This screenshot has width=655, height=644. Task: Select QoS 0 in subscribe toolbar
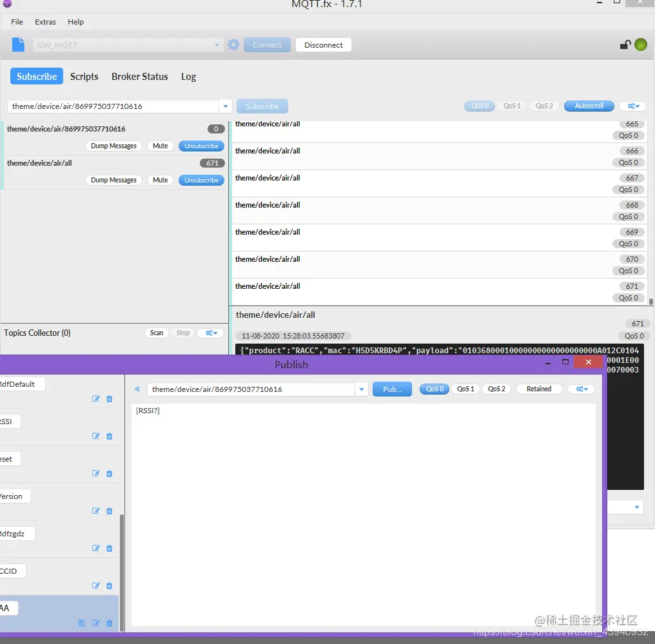coord(480,106)
